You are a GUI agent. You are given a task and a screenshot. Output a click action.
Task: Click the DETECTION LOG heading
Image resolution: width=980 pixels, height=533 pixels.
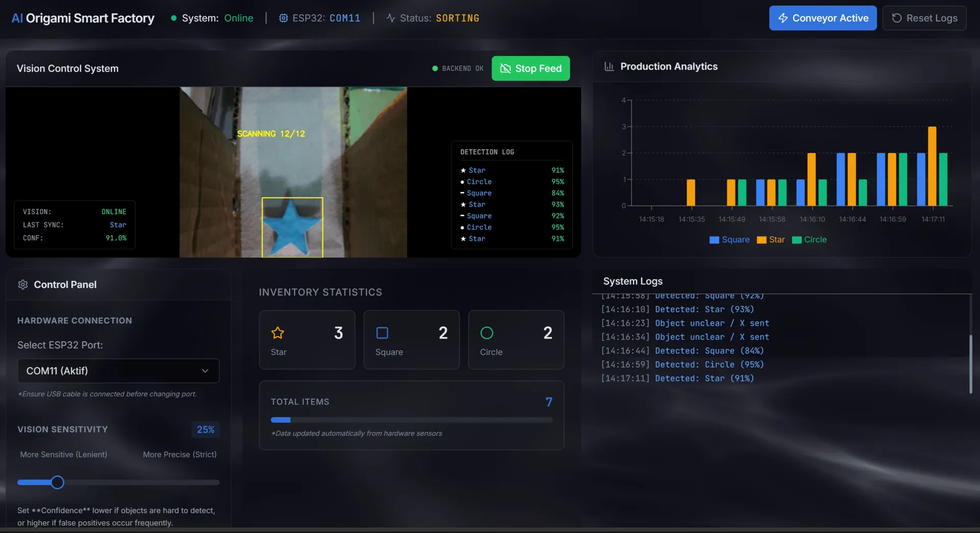tap(487, 152)
